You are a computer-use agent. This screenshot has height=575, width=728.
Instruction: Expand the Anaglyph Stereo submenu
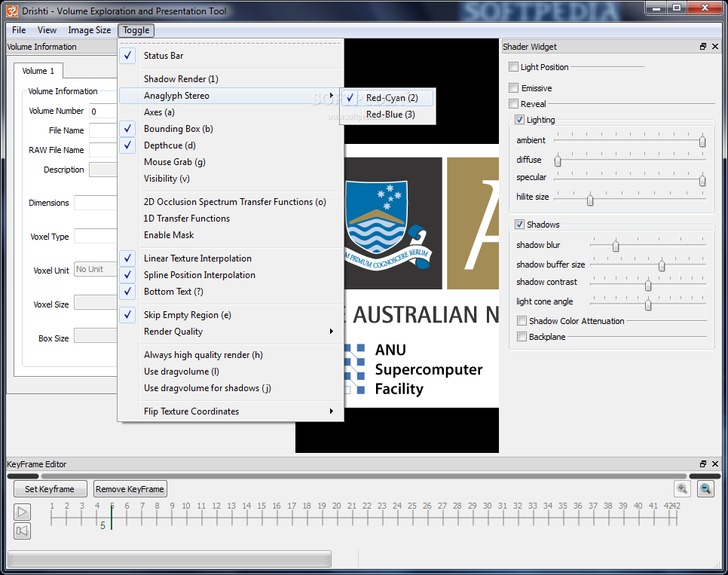click(231, 96)
